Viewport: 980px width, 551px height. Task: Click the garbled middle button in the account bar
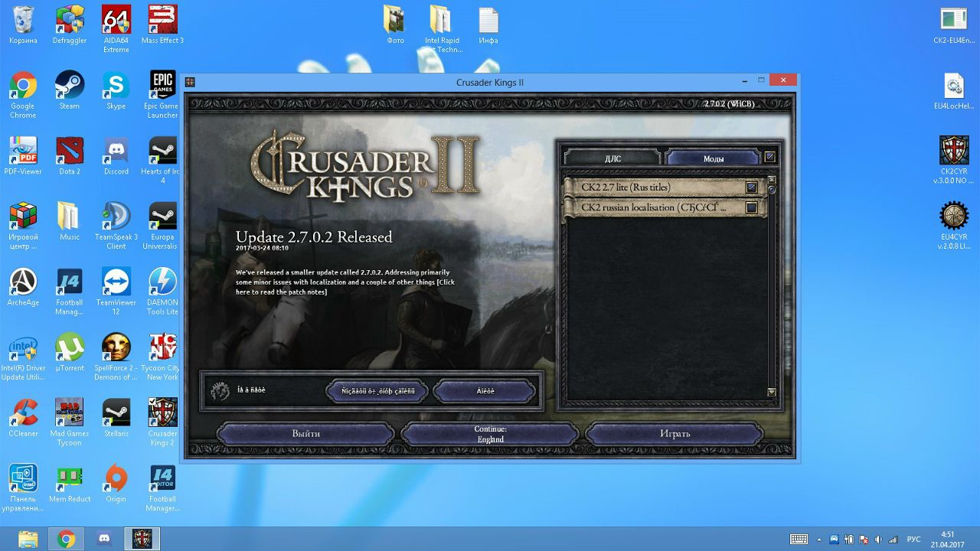point(377,391)
